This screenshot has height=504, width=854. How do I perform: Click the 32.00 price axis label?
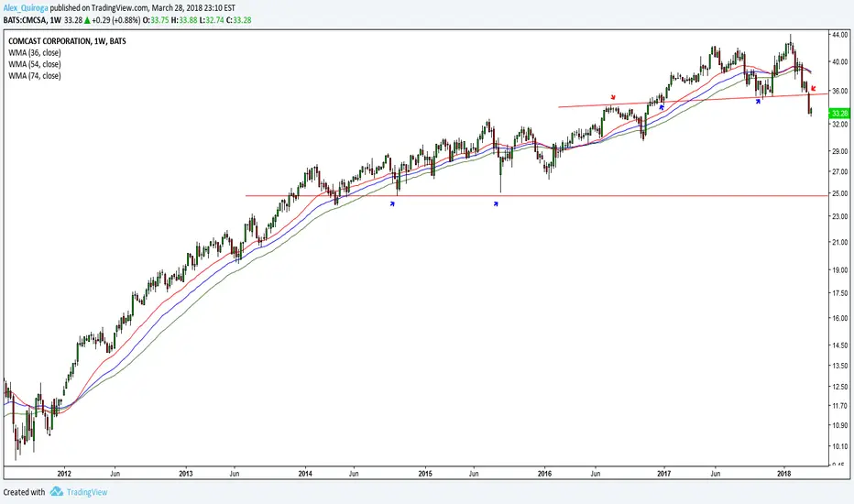[839, 124]
